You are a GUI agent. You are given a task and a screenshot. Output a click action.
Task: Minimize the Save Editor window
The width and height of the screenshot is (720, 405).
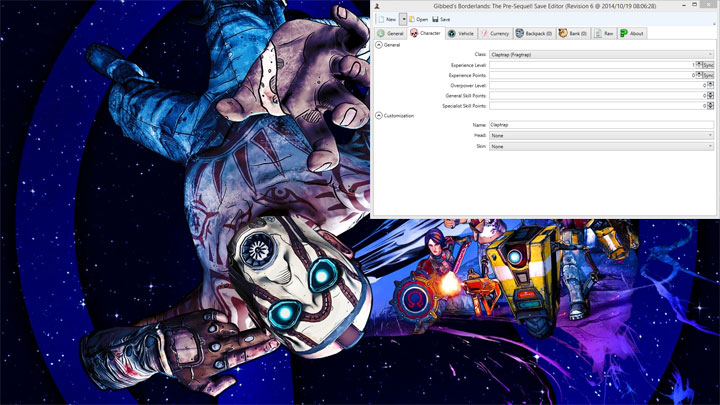tap(684, 5)
